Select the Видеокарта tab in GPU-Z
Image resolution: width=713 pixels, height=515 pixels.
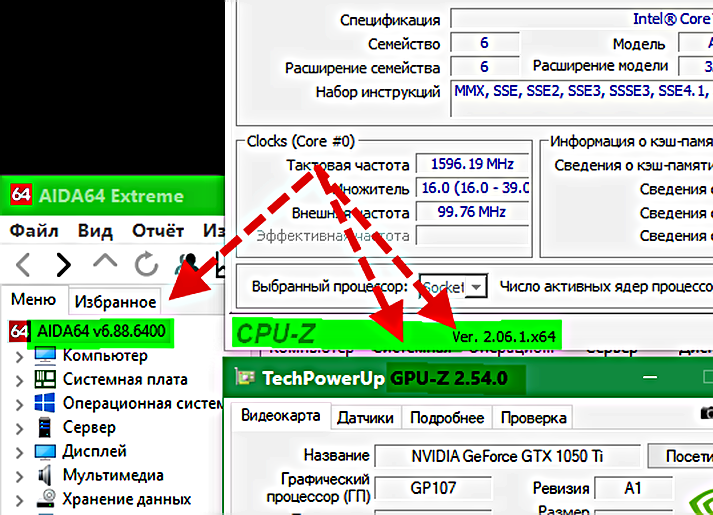(280, 415)
